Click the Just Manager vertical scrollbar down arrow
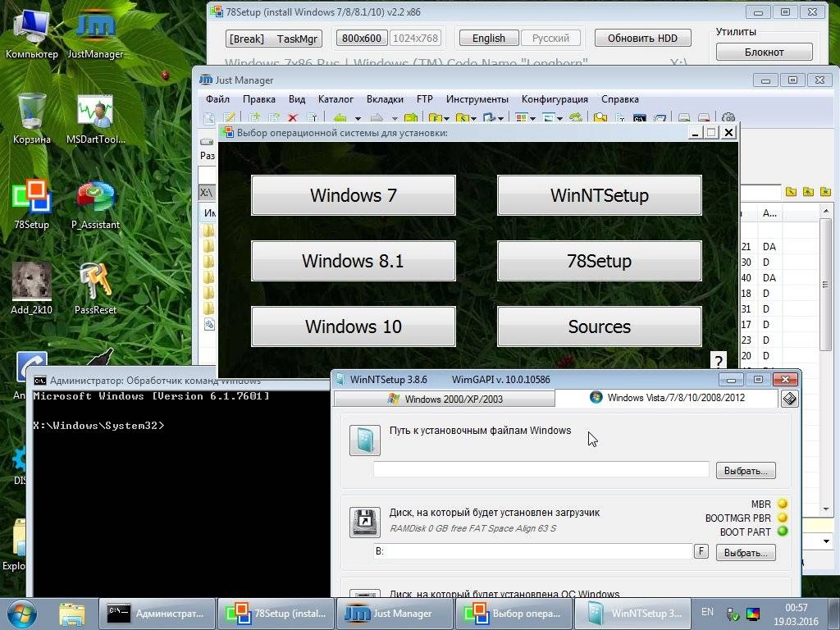The height and width of the screenshot is (630, 840). (x=825, y=509)
